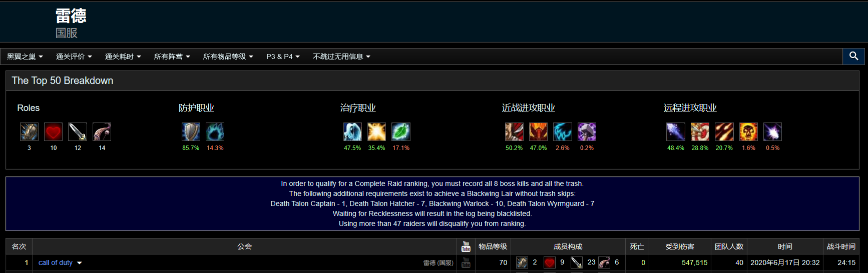Open the P3 & P4 partition menu
This screenshot has width=868, height=273.
point(283,56)
